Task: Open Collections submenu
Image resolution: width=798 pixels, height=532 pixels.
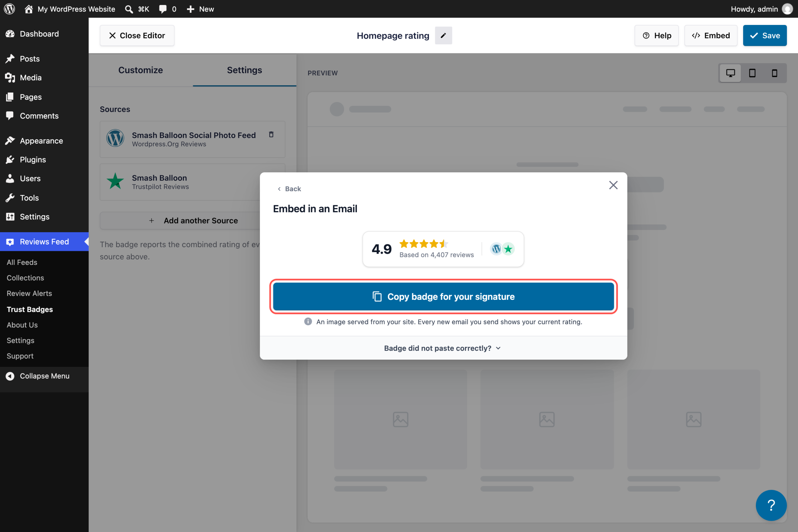Action: click(x=26, y=278)
